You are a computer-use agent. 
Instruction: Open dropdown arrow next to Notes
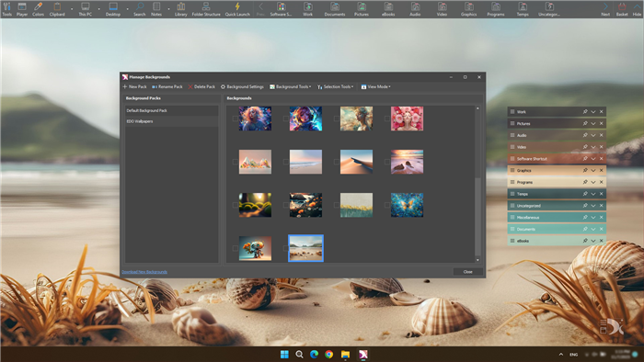point(168,8)
